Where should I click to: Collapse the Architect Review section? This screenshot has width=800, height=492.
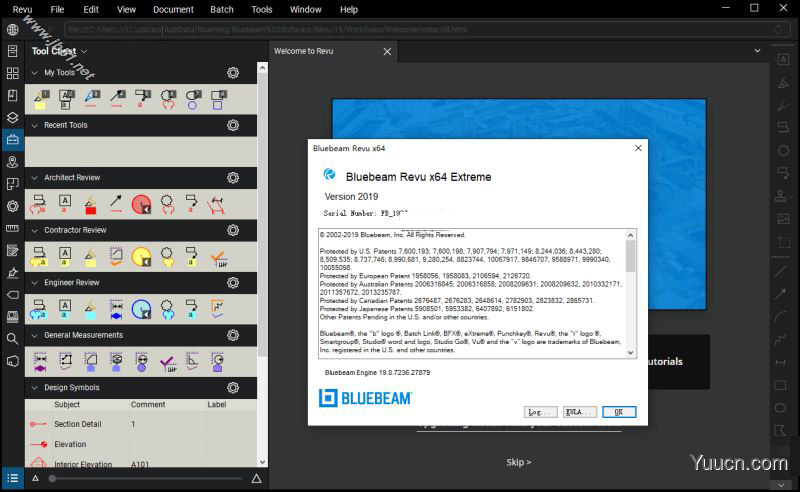pyautogui.click(x=35, y=178)
